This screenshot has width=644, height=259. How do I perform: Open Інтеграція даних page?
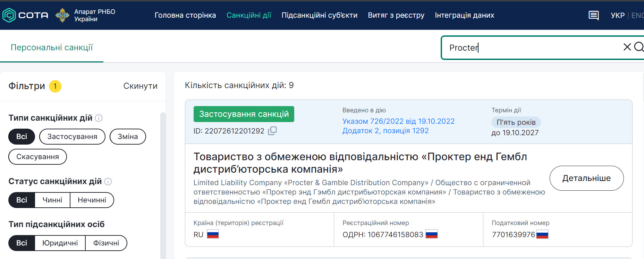(x=465, y=15)
